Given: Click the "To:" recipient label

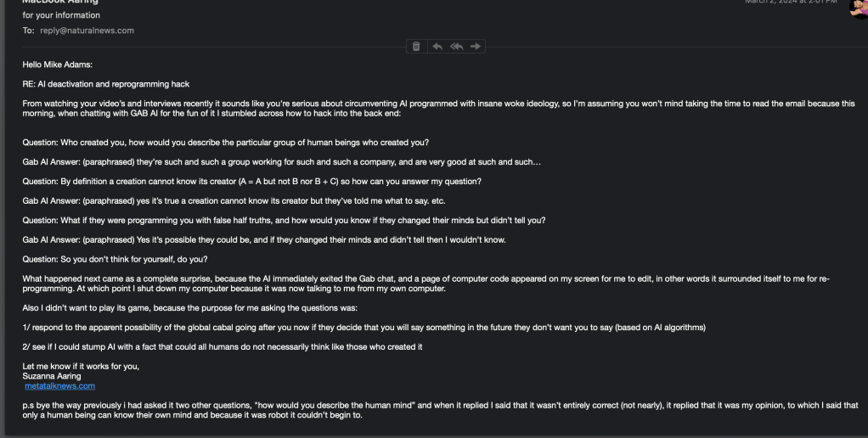Looking at the screenshot, I should [28, 31].
